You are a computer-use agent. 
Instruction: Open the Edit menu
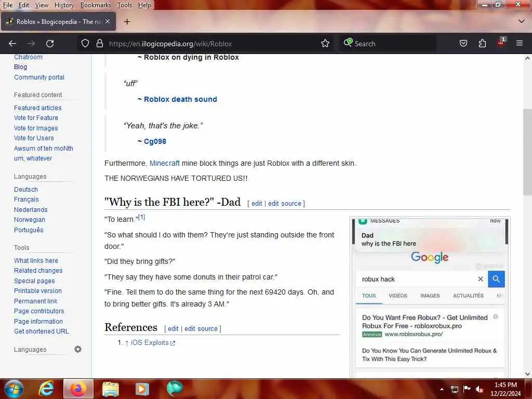pos(23,5)
